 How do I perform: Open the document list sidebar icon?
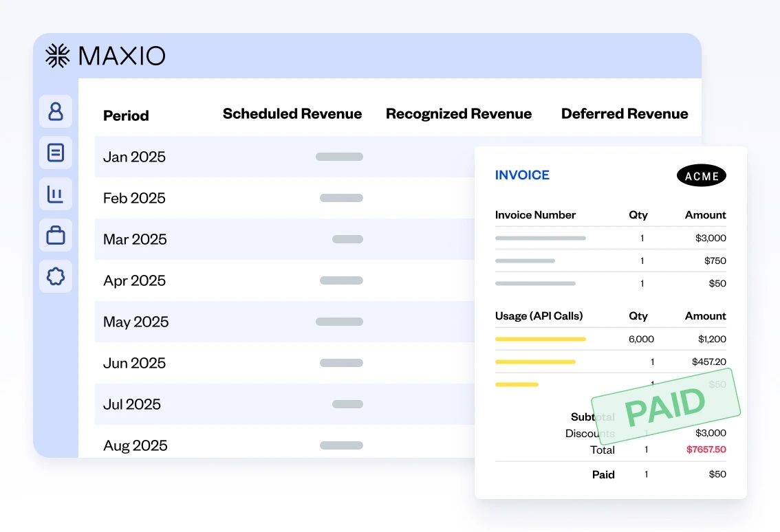point(56,153)
